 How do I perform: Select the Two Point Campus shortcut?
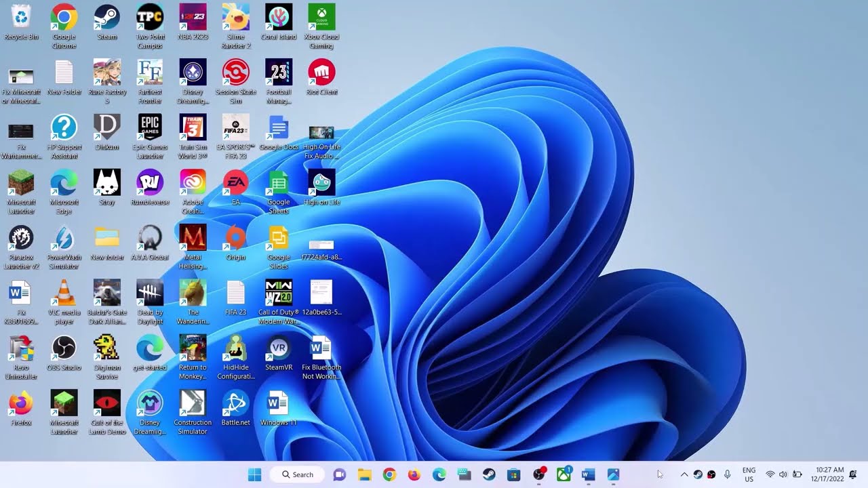tap(150, 26)
